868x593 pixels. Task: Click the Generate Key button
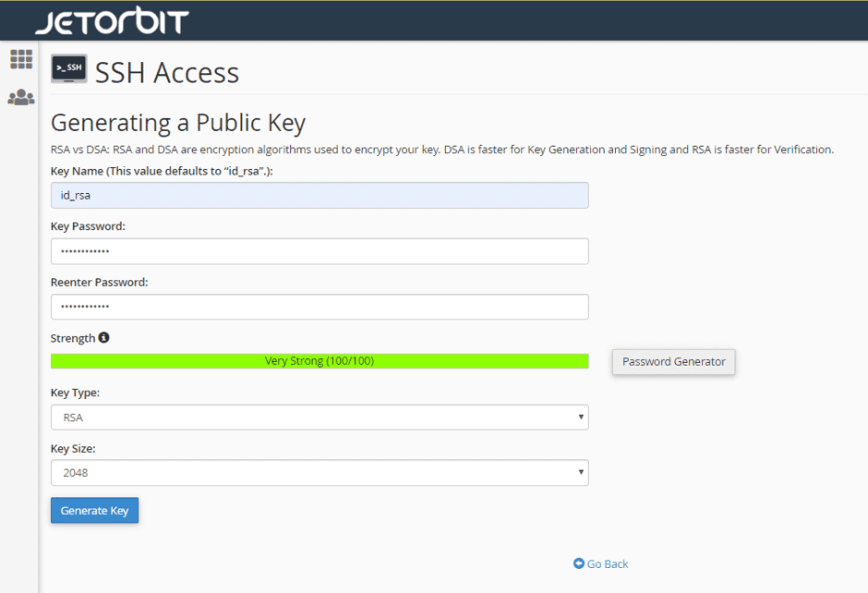[95, 511]
